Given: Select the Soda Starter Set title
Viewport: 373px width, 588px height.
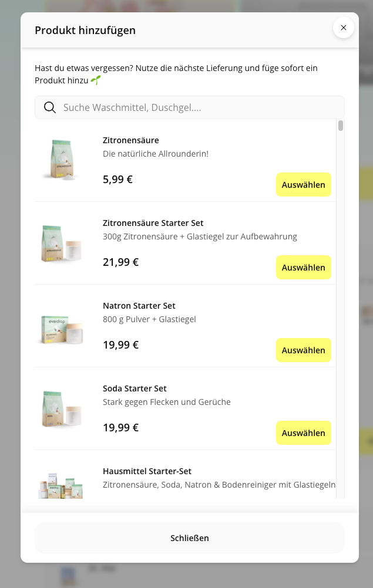Looking at the screenshot, I should point(135,388).
